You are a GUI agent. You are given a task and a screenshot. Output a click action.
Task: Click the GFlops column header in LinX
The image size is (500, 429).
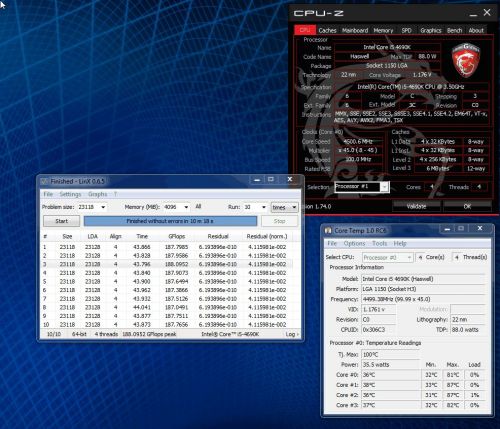(176, 236)
